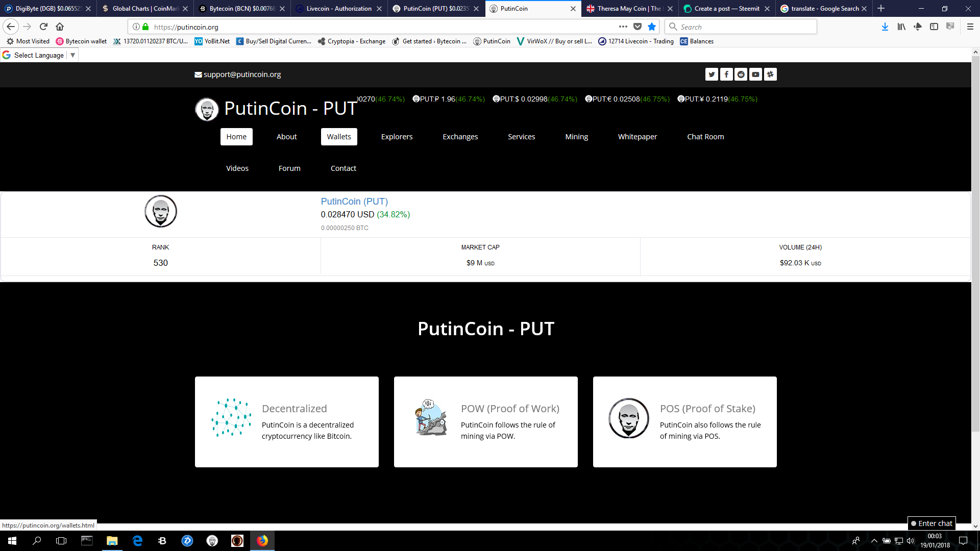The image size is (980, 551).
Task: Open the Library icon in the toolbar
Action: [x=901, y=27]
